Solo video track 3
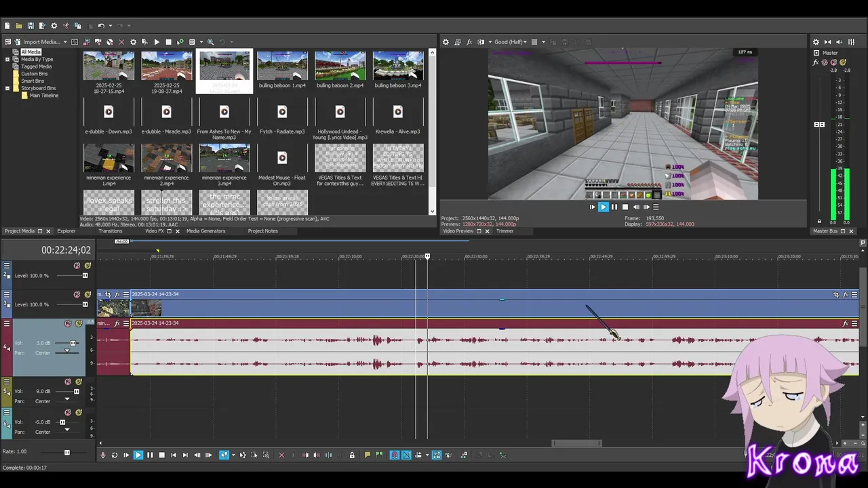 coord(87,295)
